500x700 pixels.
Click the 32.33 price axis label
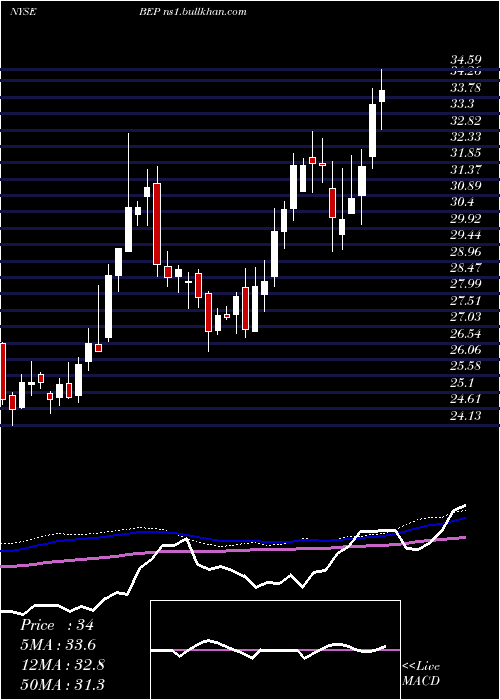tap(466, 137)
